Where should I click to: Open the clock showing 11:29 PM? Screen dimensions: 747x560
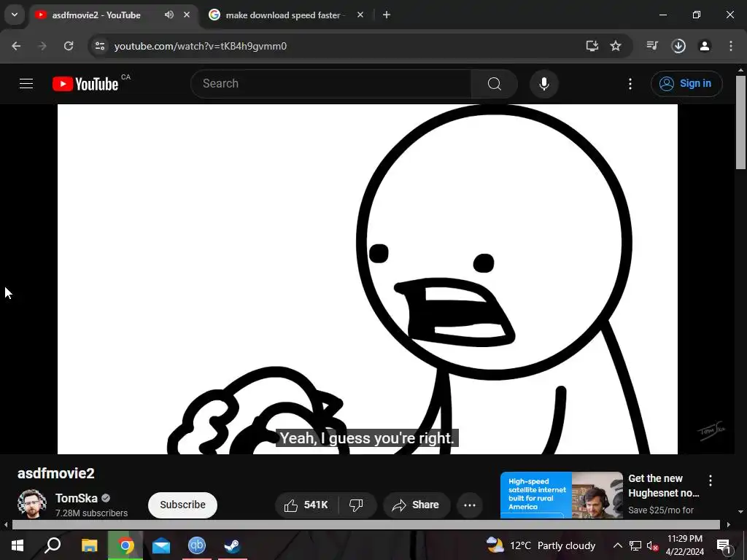pyautogui.click(x=684, y=545)
